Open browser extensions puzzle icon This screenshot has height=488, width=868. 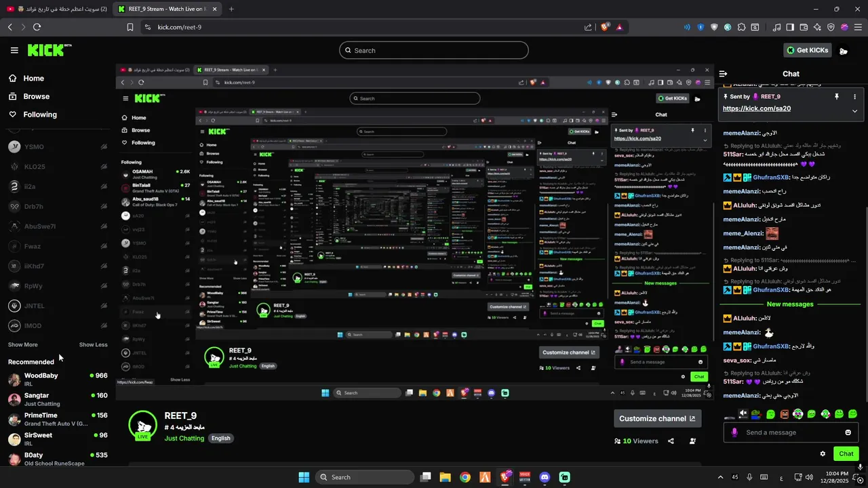(x=741, y=27)
